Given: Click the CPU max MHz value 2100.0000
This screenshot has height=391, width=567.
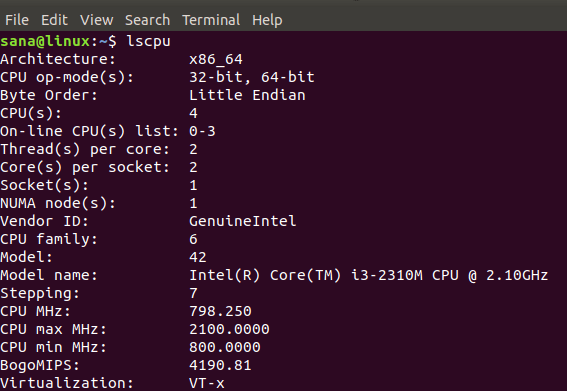Looking at the screenshot, I should tap(229, 329).
